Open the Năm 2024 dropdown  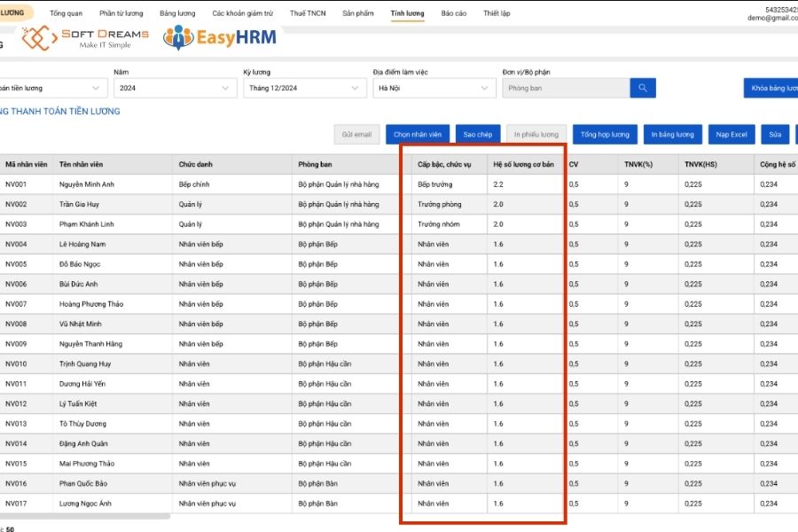(175, 88)
